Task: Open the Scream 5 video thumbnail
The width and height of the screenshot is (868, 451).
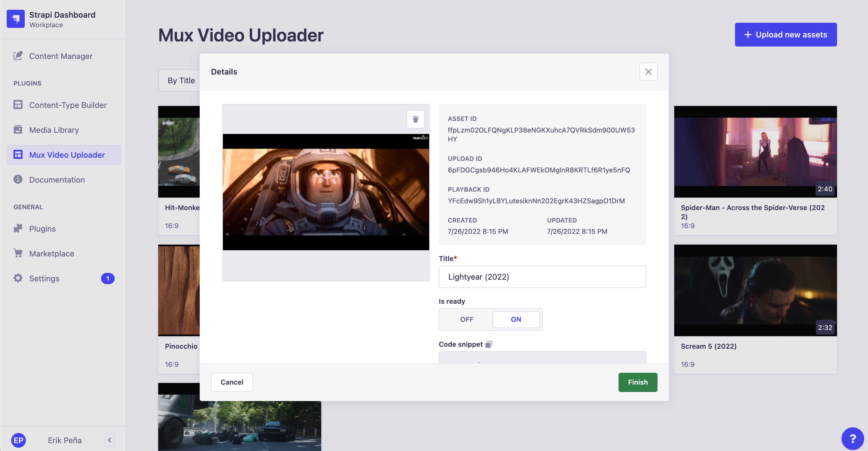Action: (755, 290)
